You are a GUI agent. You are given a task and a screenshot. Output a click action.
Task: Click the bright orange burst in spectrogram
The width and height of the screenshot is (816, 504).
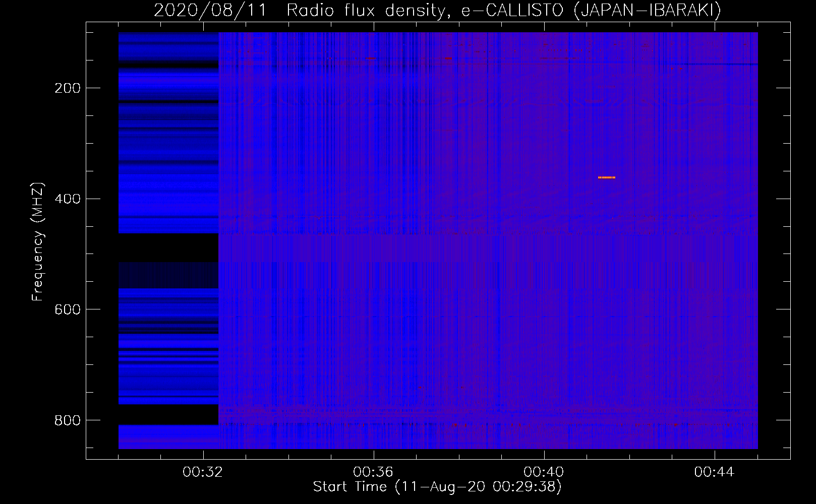pos(606,177)
